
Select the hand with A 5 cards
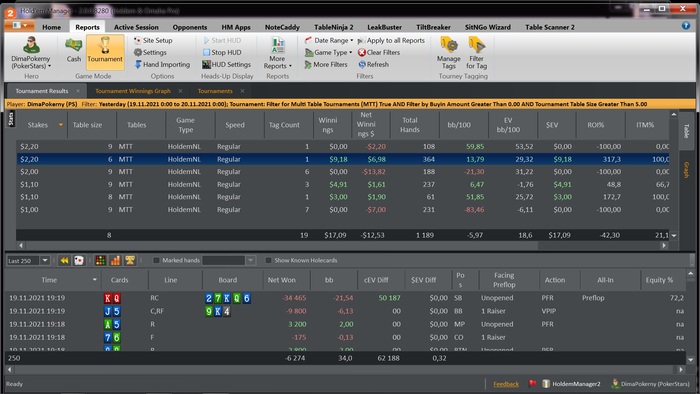click(x=346, y=324)
